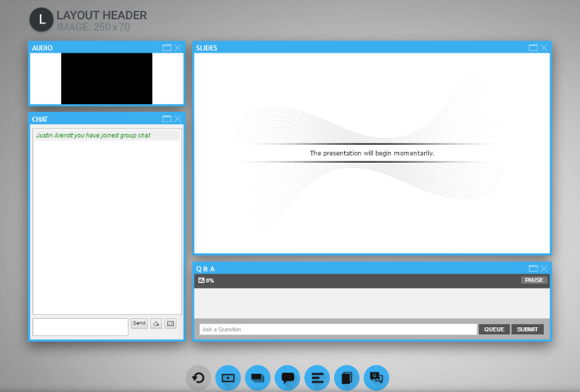580x392 pixels.
Task: Open the slides dock icon
Action: click(x=257, y=378)
